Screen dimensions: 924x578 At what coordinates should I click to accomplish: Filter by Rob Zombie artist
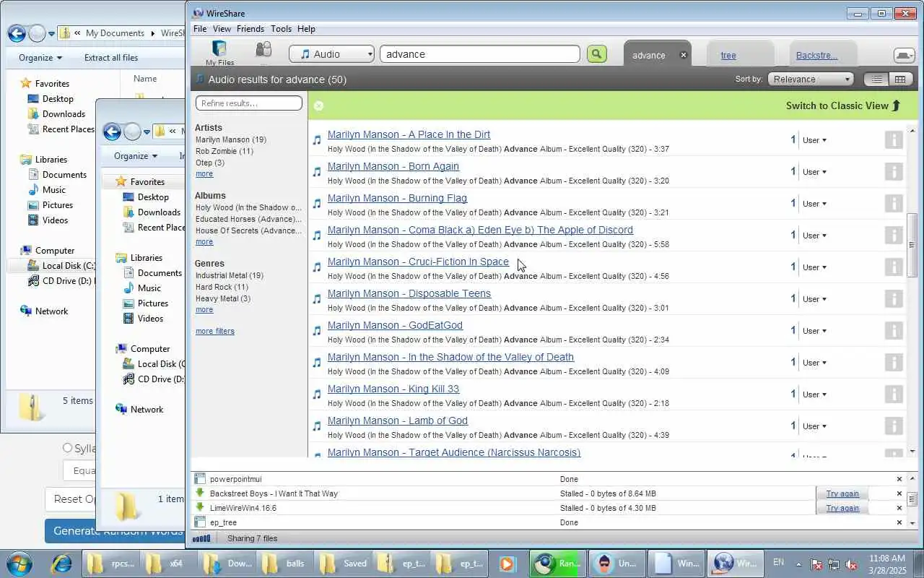click(x=225, y=151)
